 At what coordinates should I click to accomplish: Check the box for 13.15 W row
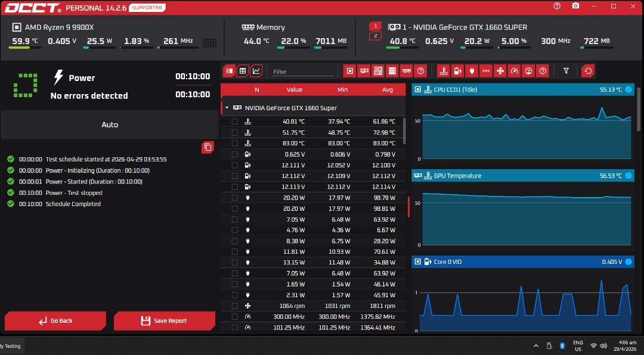234,262
